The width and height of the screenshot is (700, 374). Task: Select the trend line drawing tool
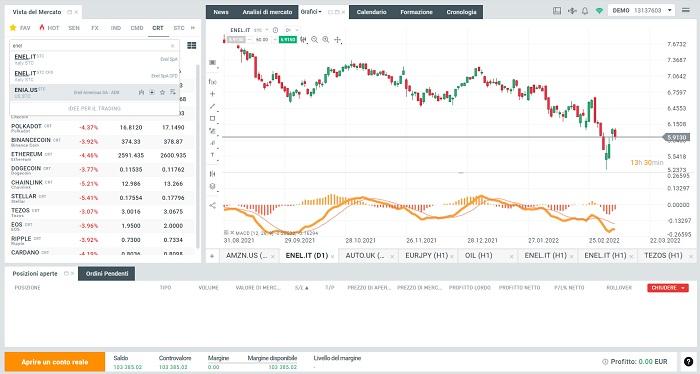coord(212,106)
